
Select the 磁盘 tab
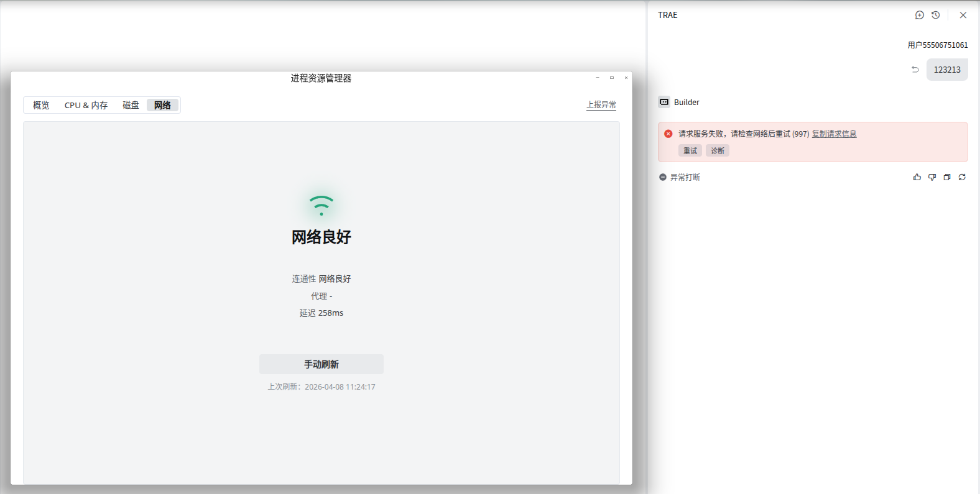coord(131,105)
